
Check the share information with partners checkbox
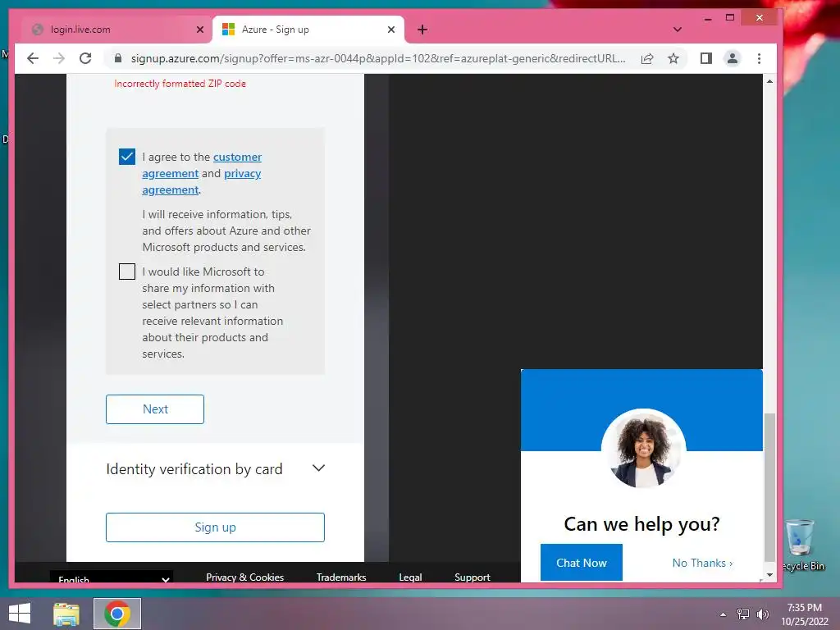click(127, 272)
